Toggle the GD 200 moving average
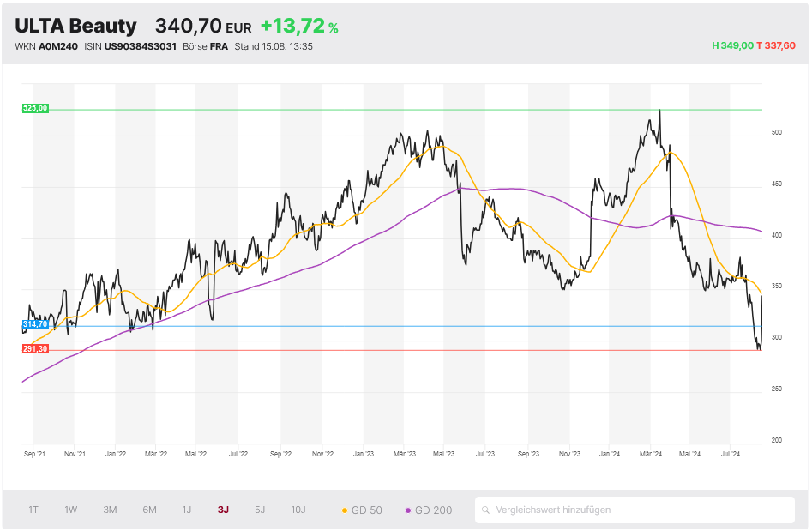812x531 pixels. 429,510
